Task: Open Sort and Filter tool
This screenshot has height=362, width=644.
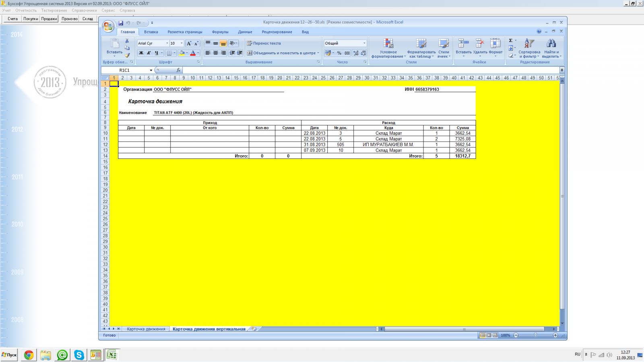Action: click(x=529, y=48)
